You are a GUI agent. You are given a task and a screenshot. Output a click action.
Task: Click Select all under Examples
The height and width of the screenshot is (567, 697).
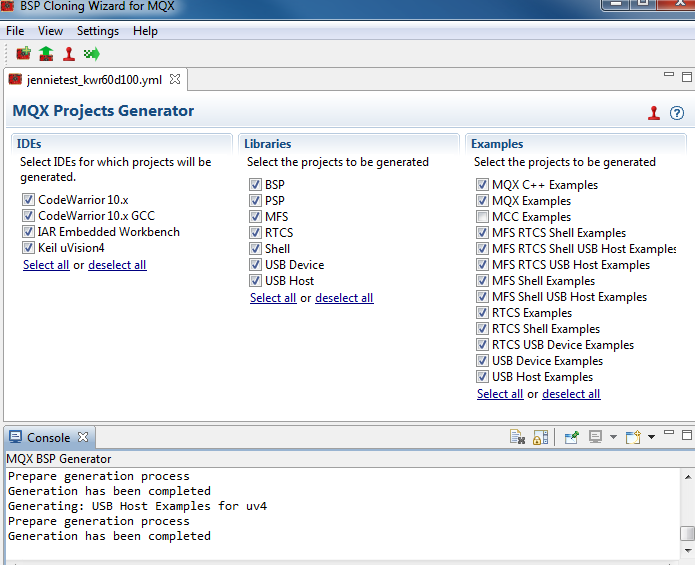500,394
